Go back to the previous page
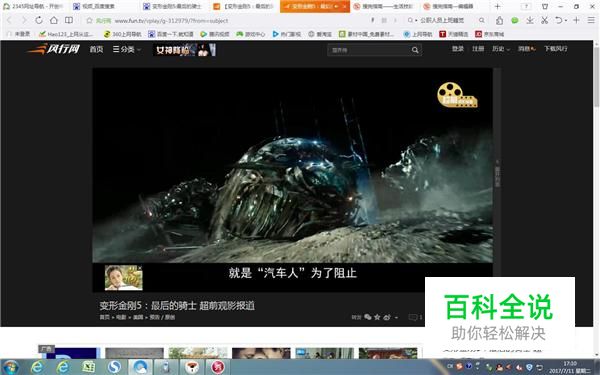Image resolution: width=600 pixels, height=375 pixels. pyautogui.click(x=9, y=20)
